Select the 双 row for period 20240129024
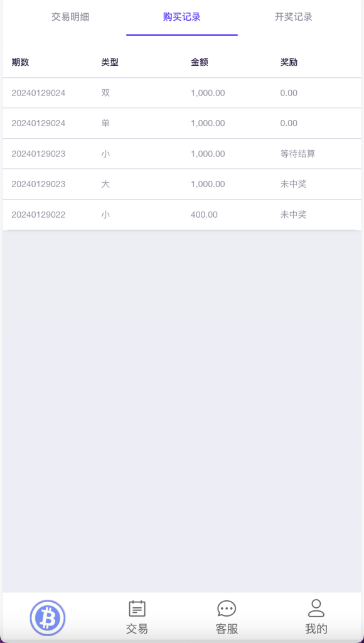The width and height of the screenshot is (364, 643). tap(106, 92)
